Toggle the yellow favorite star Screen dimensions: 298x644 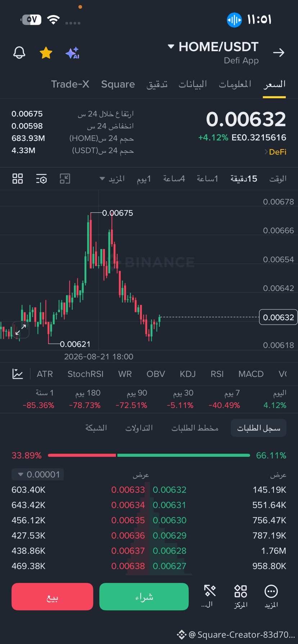(46, 53)
